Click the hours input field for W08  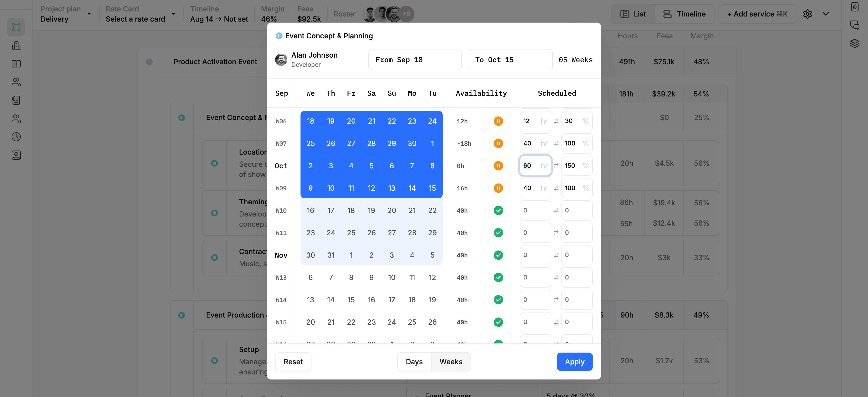pyautogui.click(x=529, y=165)
